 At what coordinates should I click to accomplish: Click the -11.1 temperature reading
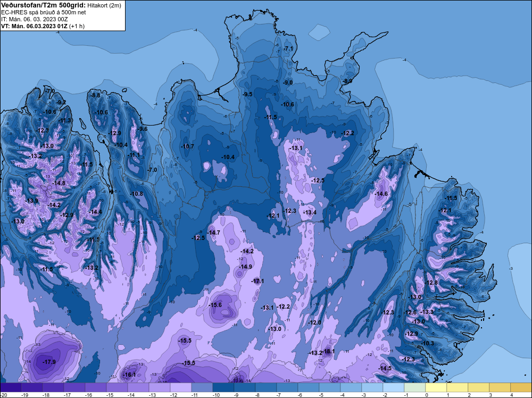134,155
